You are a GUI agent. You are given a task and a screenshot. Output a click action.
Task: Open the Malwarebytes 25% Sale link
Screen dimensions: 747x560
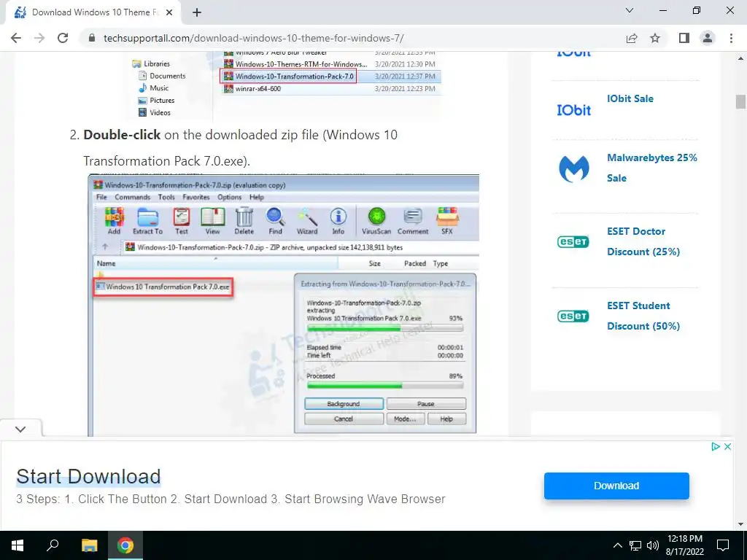point(651,168)
